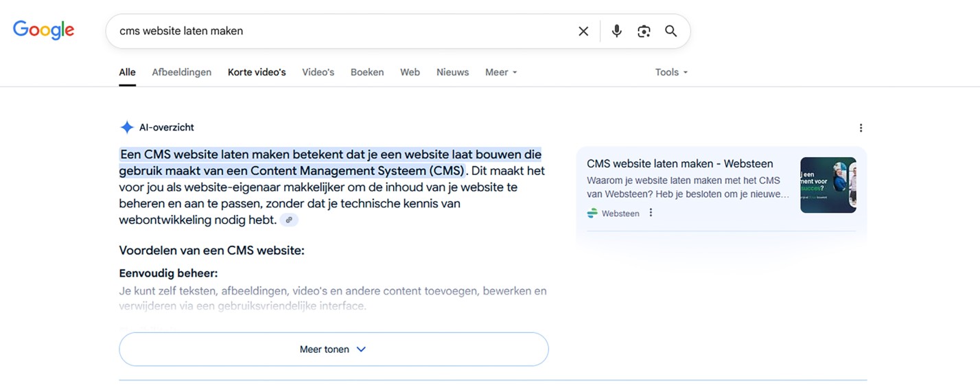Switch to the Web tab
This screenshot has width=980, height=392.
410,72
